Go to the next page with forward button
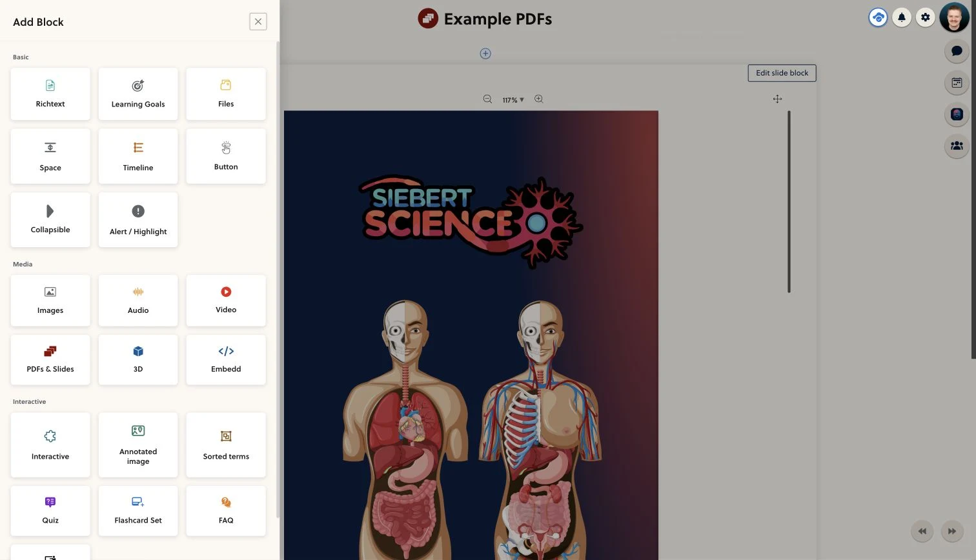Viewport: 976px width, 560px height. (952, 531)
